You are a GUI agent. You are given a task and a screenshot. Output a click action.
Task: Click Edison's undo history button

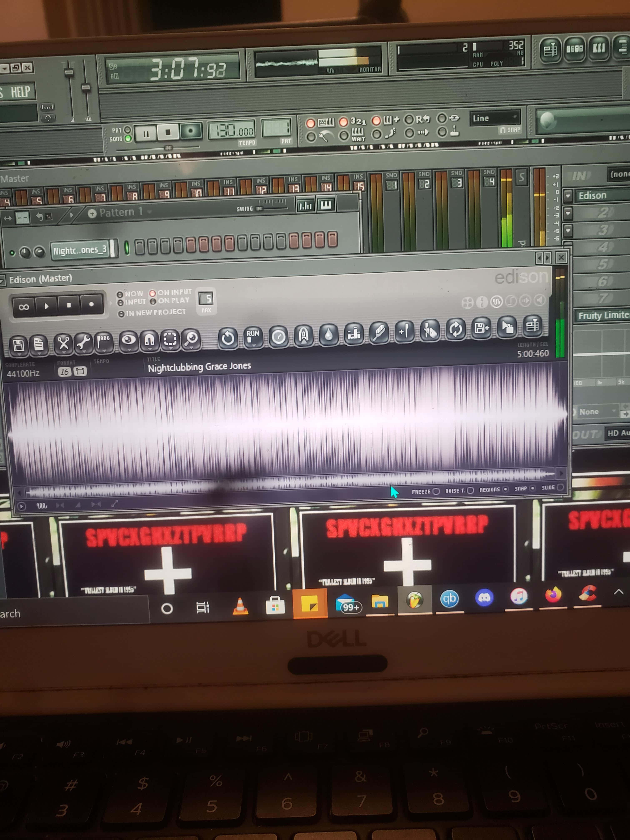(228, 337)
